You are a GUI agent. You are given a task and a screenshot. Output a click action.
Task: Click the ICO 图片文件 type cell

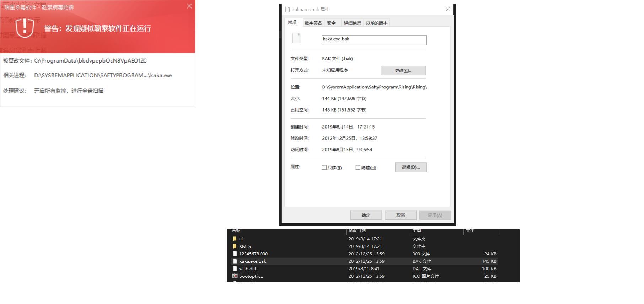pos(426,276)
